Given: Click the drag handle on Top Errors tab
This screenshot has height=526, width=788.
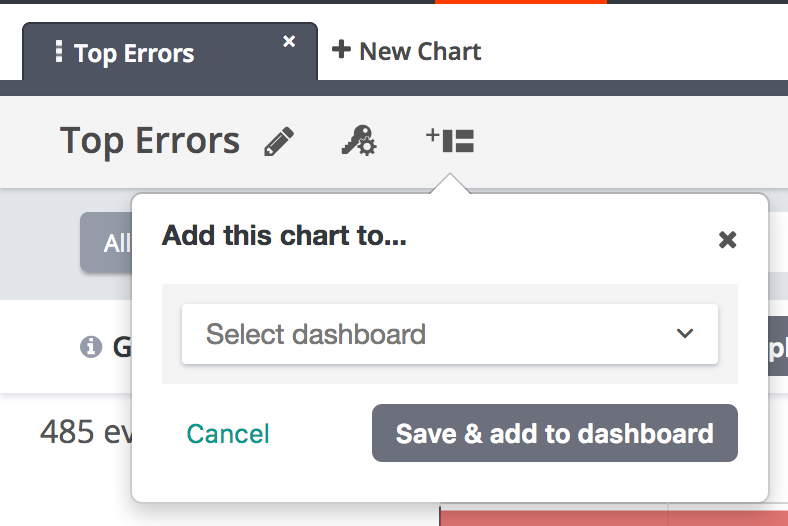Looking at the screenshot, I should [x=59, y=51].
